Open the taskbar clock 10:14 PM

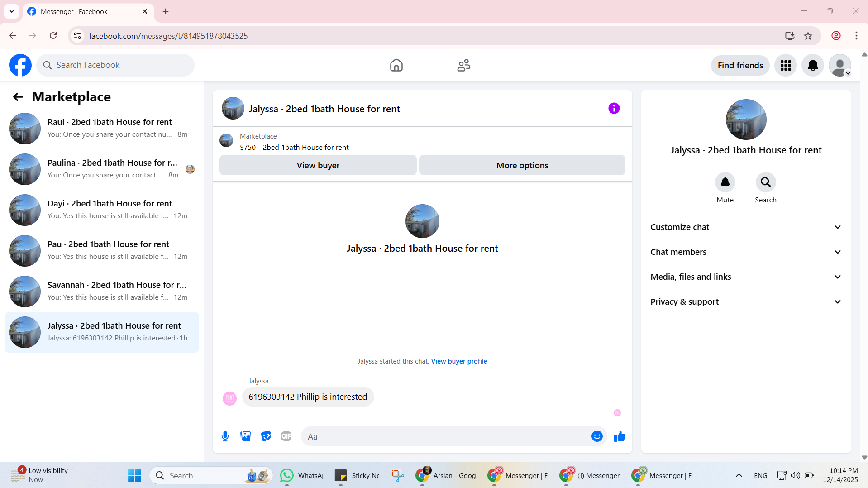[840, 475]
